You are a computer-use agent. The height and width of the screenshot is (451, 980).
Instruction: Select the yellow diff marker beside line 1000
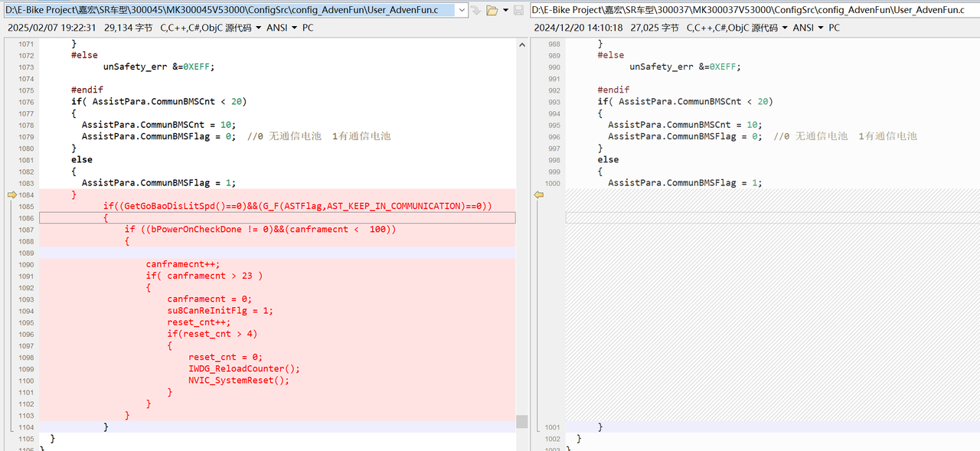539,194
